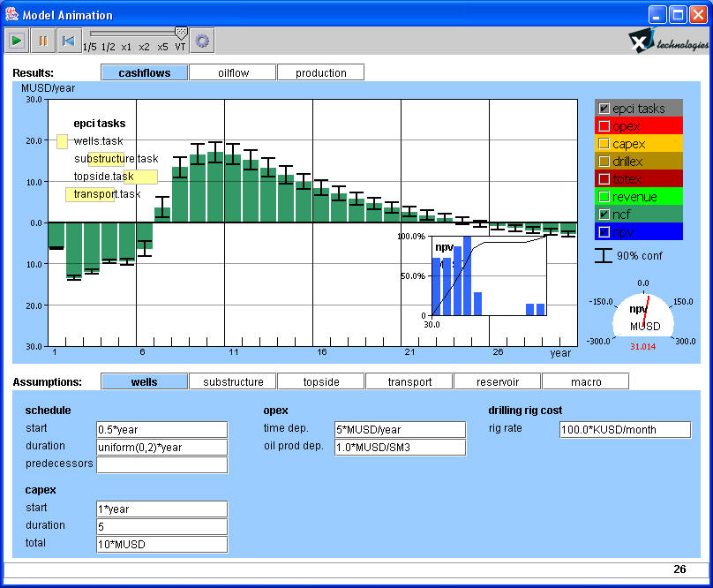Image resolution: width=713 pixels, height=588 pixels.
Task: Open the animation settings gear
Action: [201, 40]
